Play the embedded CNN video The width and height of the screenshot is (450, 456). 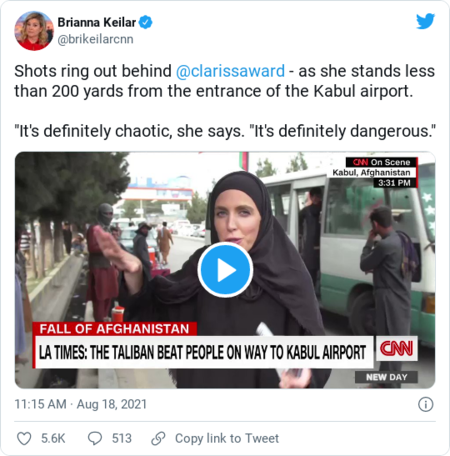click(225, 270)
